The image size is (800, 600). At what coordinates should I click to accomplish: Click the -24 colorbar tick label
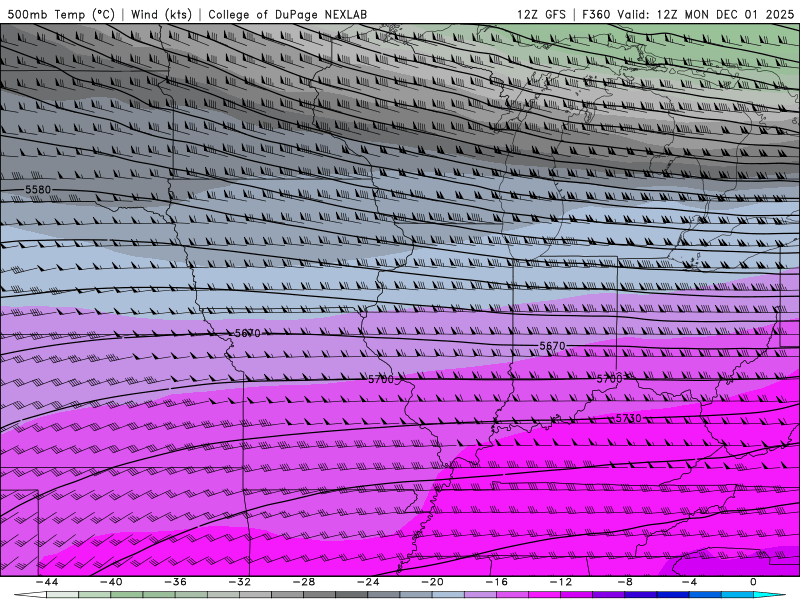[368, 582]
